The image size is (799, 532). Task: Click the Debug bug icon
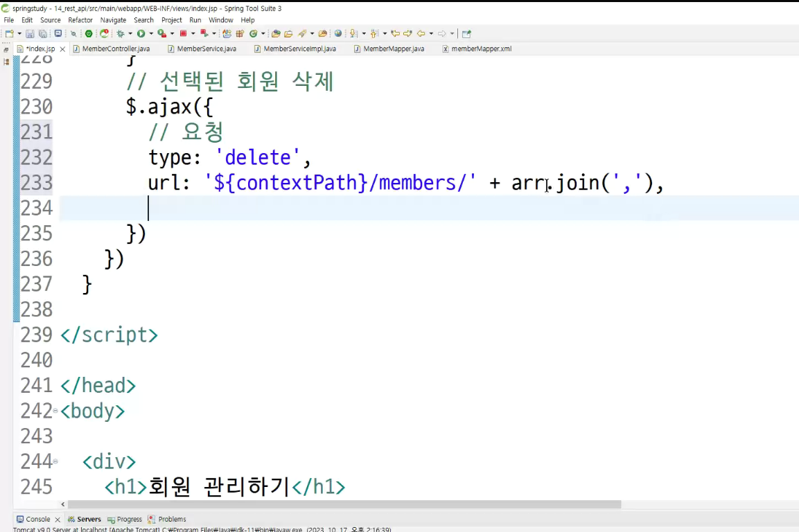(121, 34)
